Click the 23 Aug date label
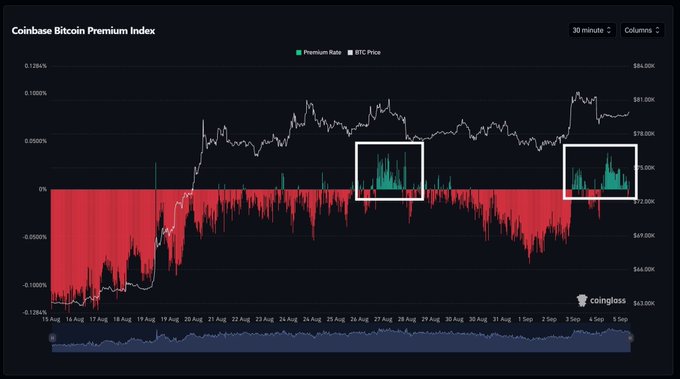This screenshot has width=680, height=379. 265,319
